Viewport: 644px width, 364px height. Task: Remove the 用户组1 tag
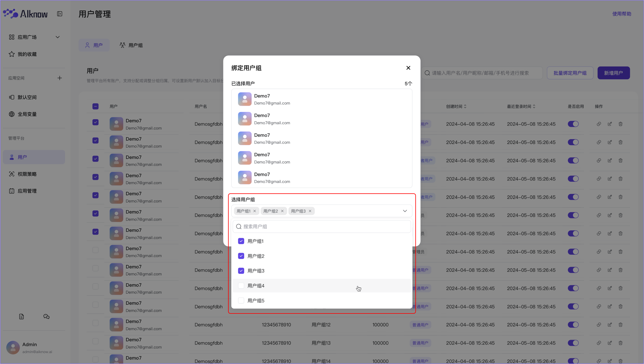(x=254, y=211)
